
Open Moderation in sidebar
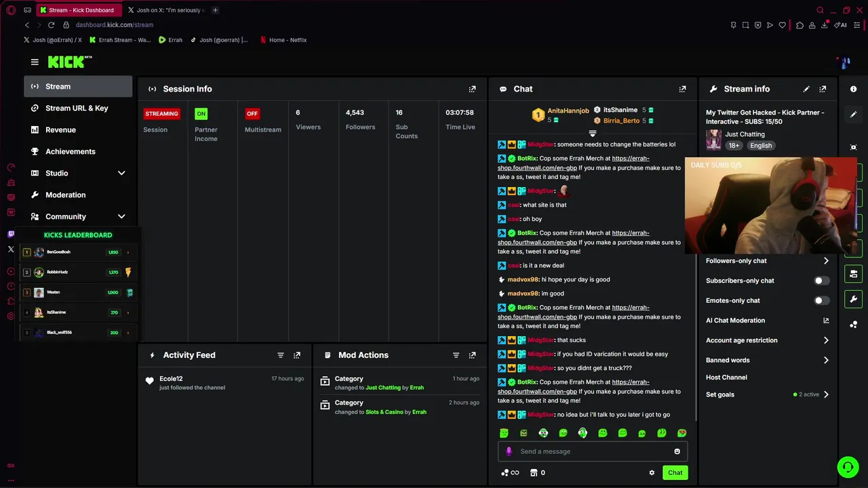(x=79, y=195)
